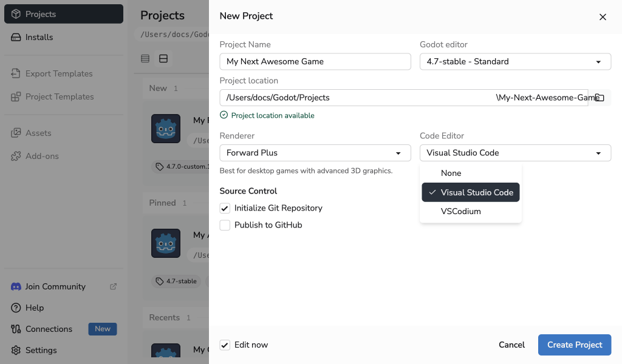Click the Discord Join Community icon
This screenshot has height=364, width=622.
pyautogui.click(x=16, y=286)
